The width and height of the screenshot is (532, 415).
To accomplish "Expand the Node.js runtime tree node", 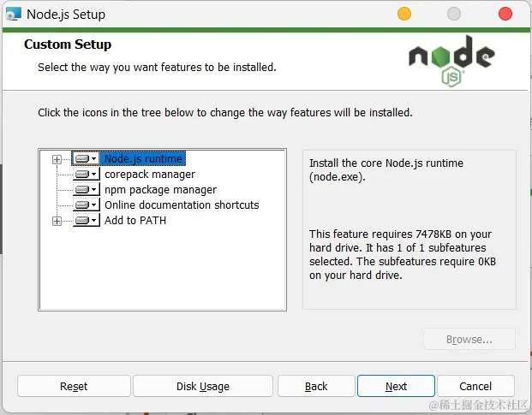I will (x=57, y=159).
